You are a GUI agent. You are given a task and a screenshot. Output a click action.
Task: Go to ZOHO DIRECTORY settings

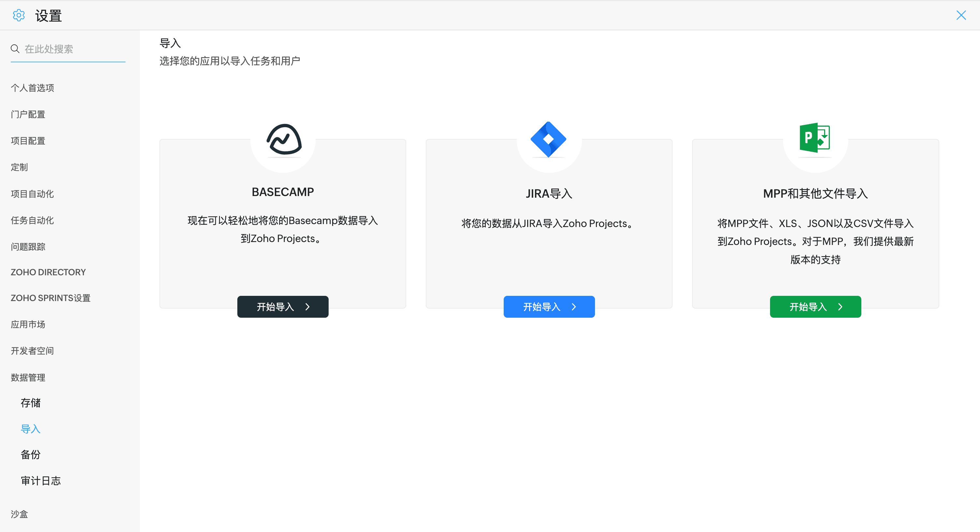48,272
